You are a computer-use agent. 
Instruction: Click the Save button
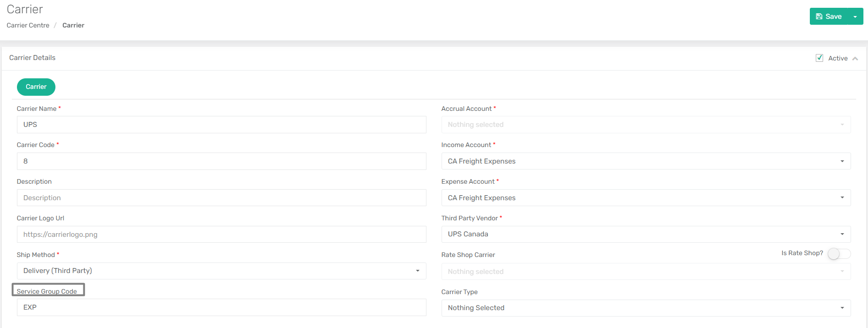[829, 16]
